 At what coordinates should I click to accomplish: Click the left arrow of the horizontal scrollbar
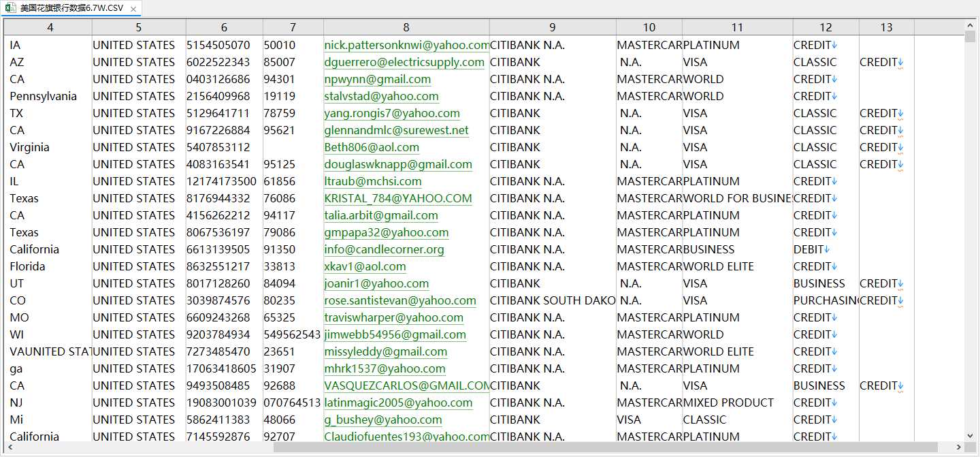(9, 447)
